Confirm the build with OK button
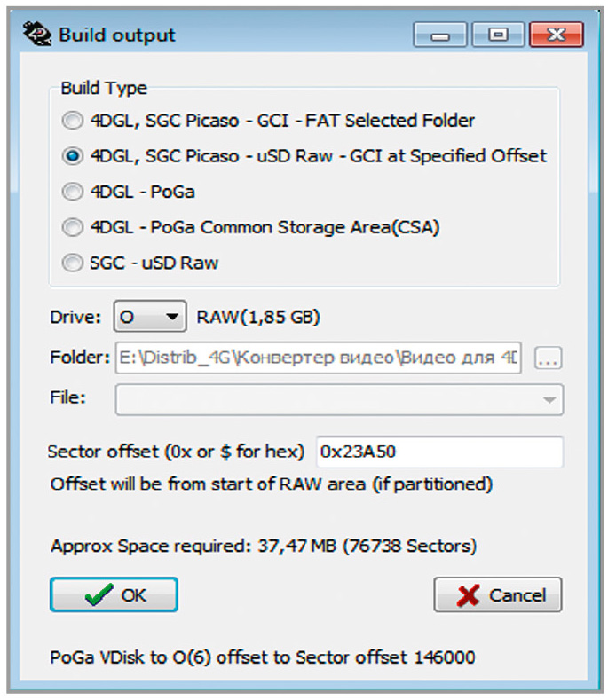This screenshot has height=700, width=608. point(114,594)
